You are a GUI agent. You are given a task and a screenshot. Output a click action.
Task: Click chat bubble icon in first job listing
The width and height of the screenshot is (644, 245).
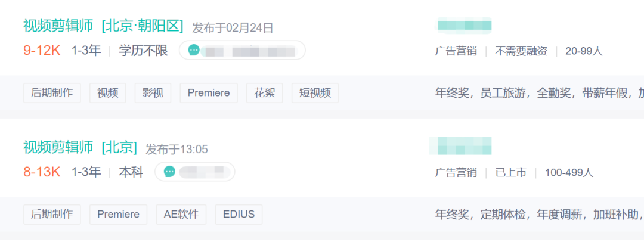(194, 50)
